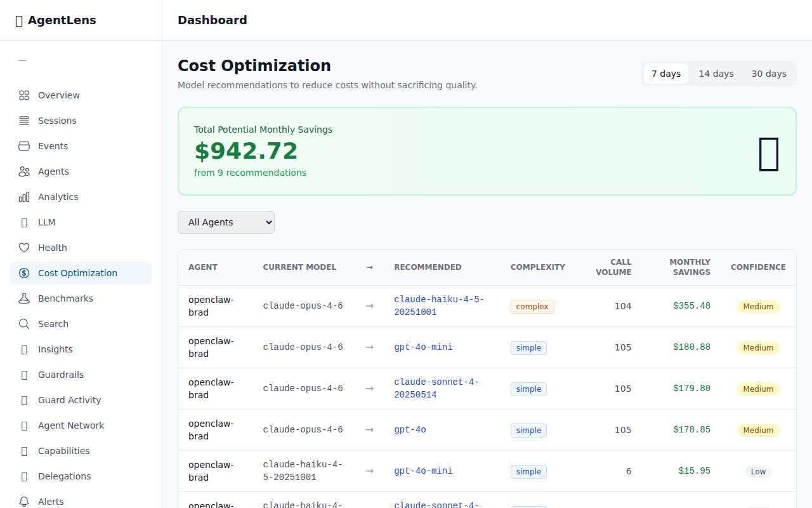
Task: Click the AgentLens logo
Action: pos(56,20)
